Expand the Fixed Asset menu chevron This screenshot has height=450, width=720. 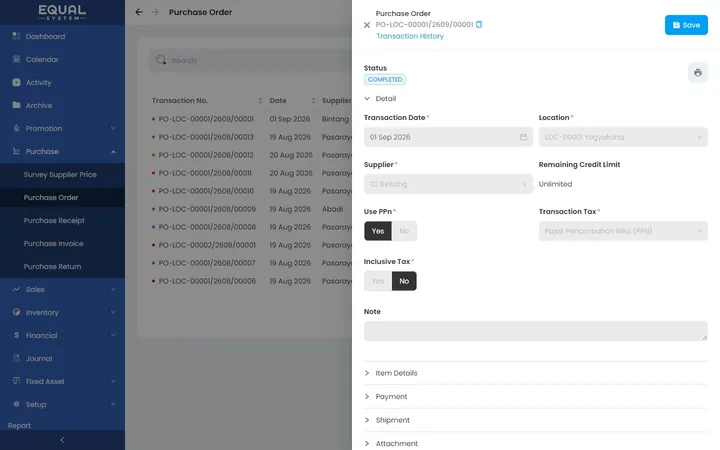pos(113,381)
